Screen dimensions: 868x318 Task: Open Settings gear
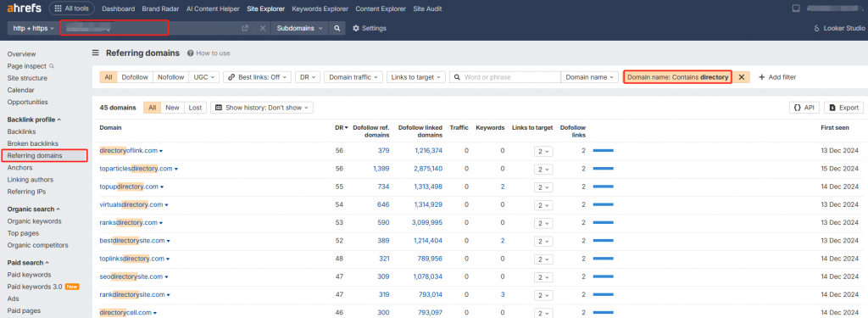pos(370,28)
